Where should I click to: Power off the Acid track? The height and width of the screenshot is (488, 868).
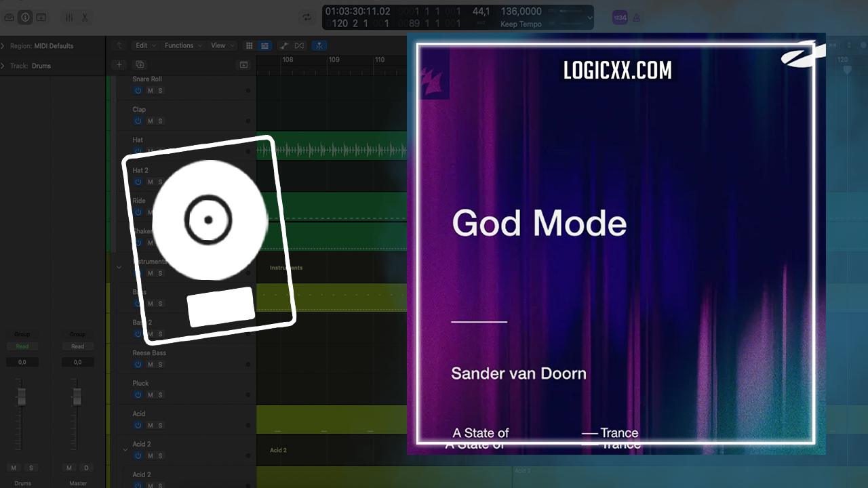pos(138,426)
